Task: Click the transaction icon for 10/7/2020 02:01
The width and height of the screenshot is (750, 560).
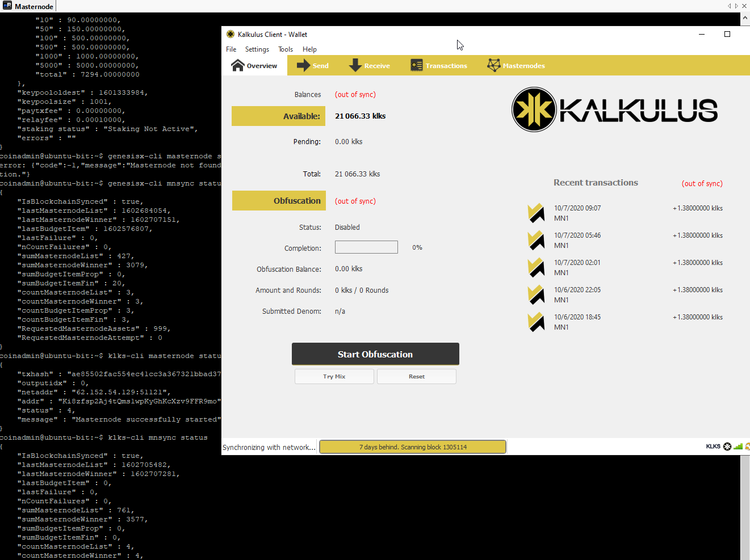Action: point(536,268)
